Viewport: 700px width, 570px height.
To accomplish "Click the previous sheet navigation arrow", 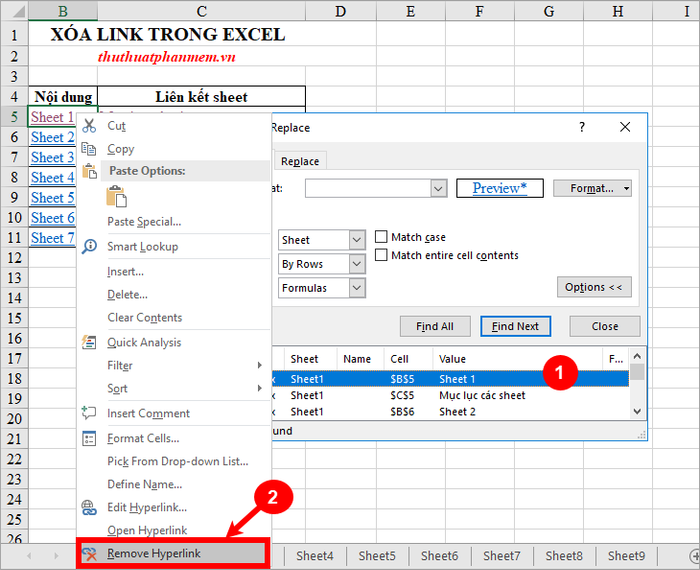I will click(29, 556).
